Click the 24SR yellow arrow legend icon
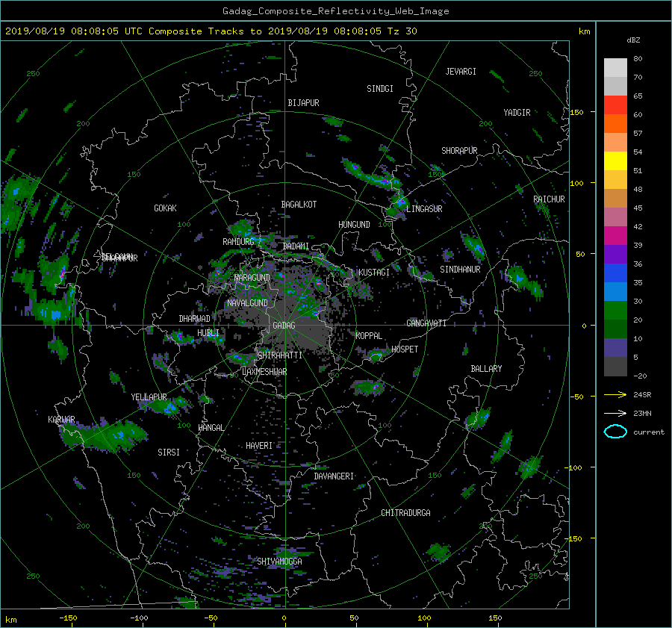This screenshot has width=672, height=628. tap(615, 394)
